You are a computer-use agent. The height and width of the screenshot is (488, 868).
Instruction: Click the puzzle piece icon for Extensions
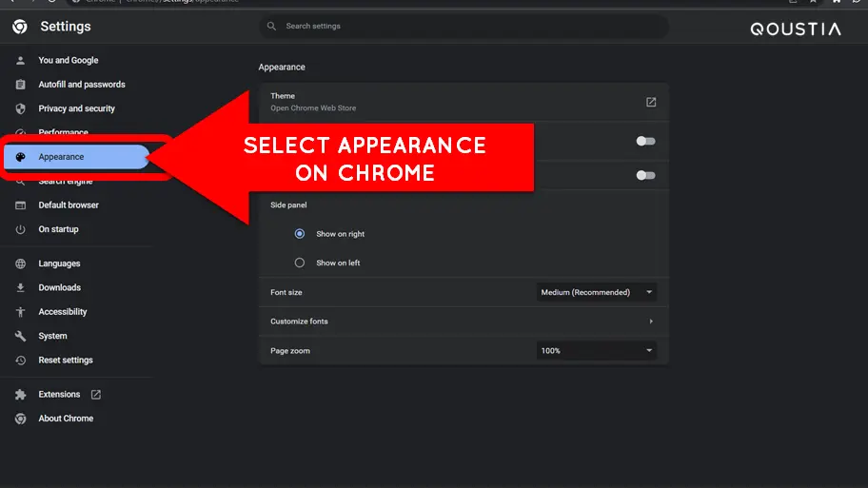(x=21, y=395)
